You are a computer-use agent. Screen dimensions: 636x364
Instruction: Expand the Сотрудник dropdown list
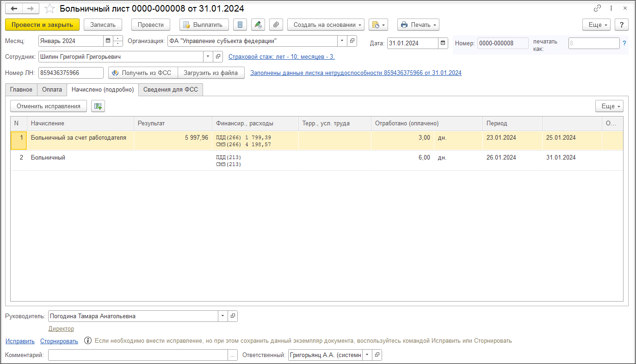pos(209,56)
